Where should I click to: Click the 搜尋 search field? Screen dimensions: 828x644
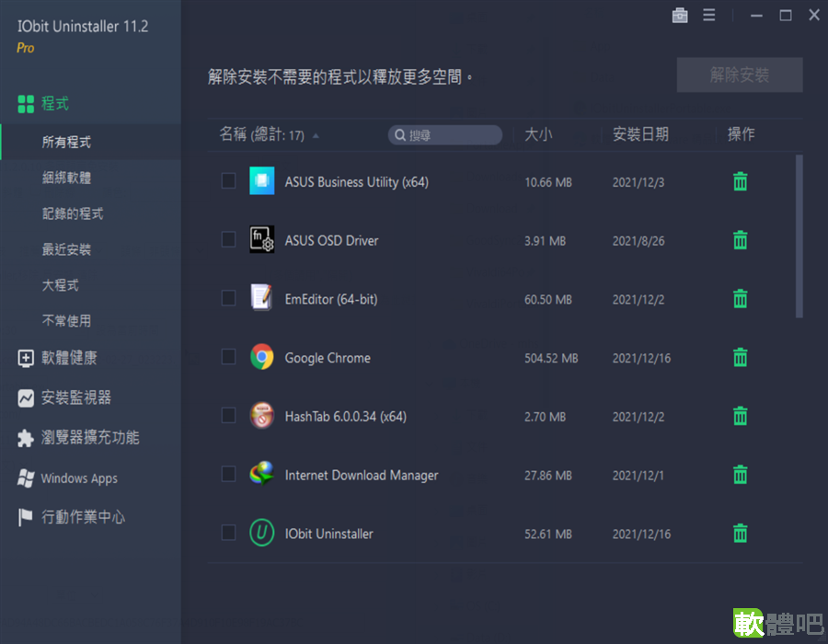[445, 135]
